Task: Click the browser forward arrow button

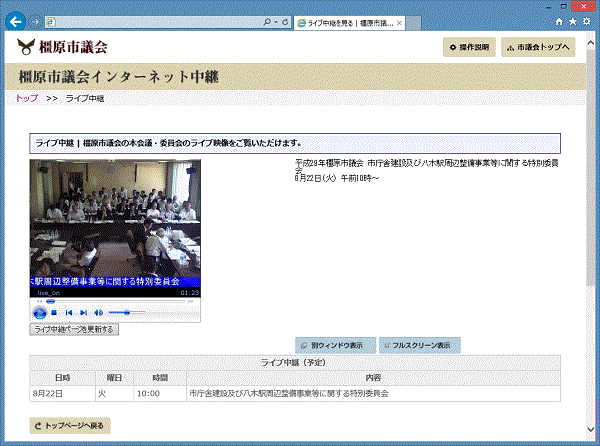Action: click(35, 22)
